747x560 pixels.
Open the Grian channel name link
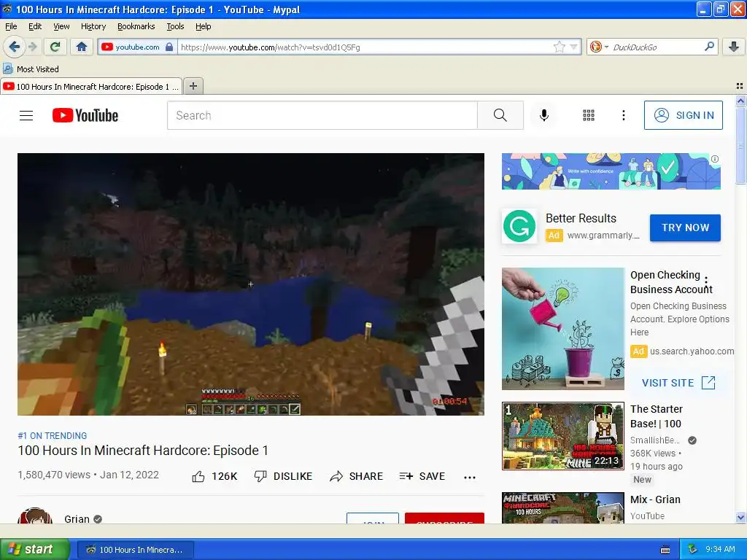[x=77, y=519]
